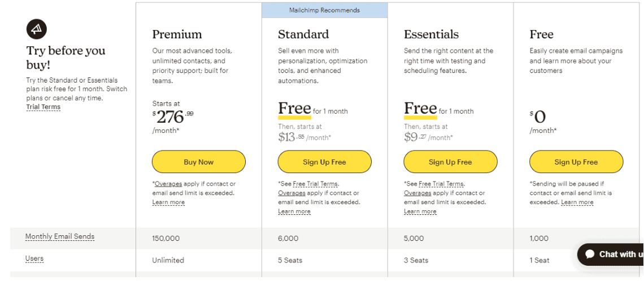This screenshot has height=285, width=644.
Task: Open Learn more under Premium plan
Action: [x=168, y=202]
